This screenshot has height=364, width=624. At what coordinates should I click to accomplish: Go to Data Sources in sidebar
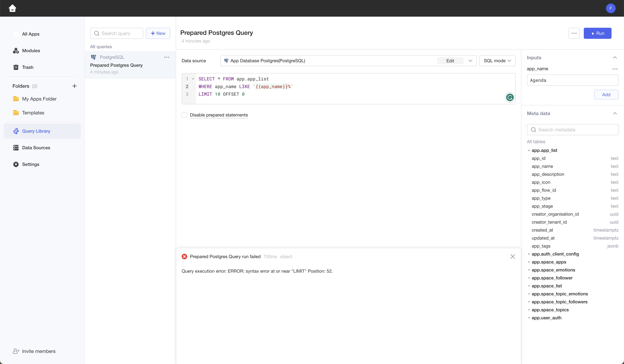click(36, 148)
